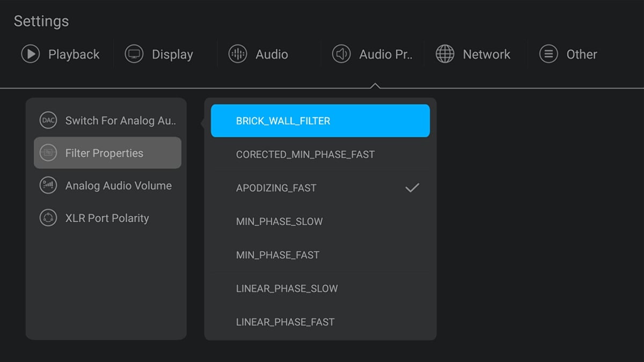Open the Network settings tab

pos(486,54)
